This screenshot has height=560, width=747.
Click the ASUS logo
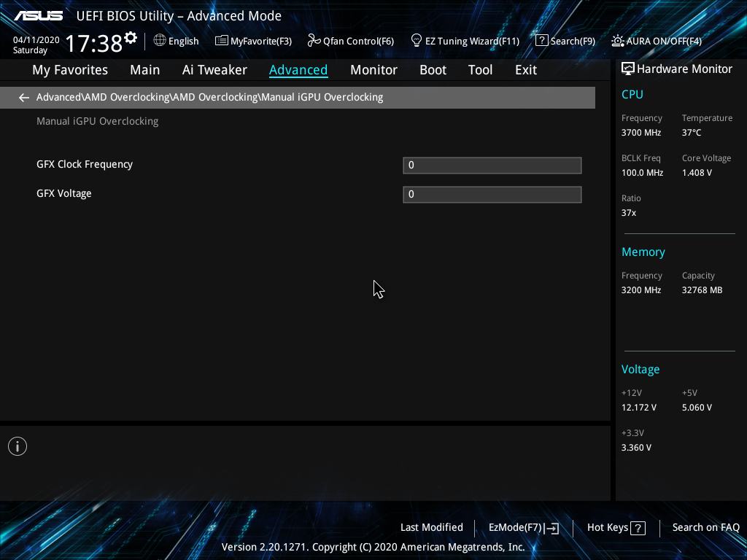[x=39, y=16]
